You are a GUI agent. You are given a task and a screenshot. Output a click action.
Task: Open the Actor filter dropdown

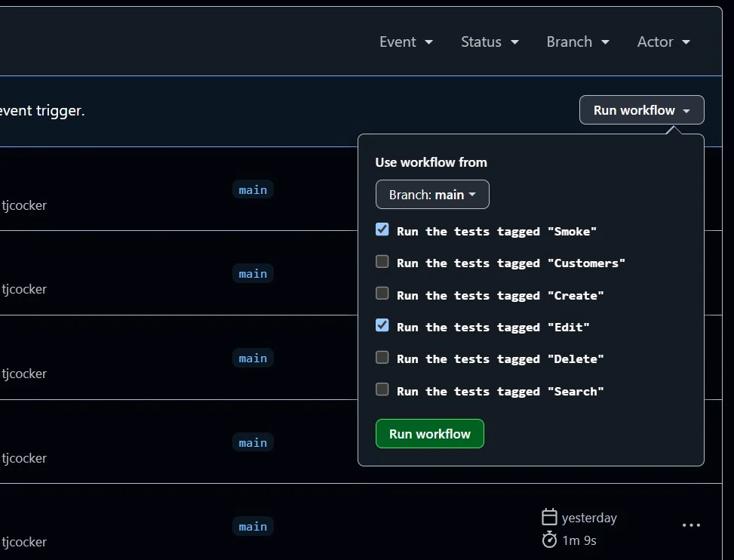point(663,42)
